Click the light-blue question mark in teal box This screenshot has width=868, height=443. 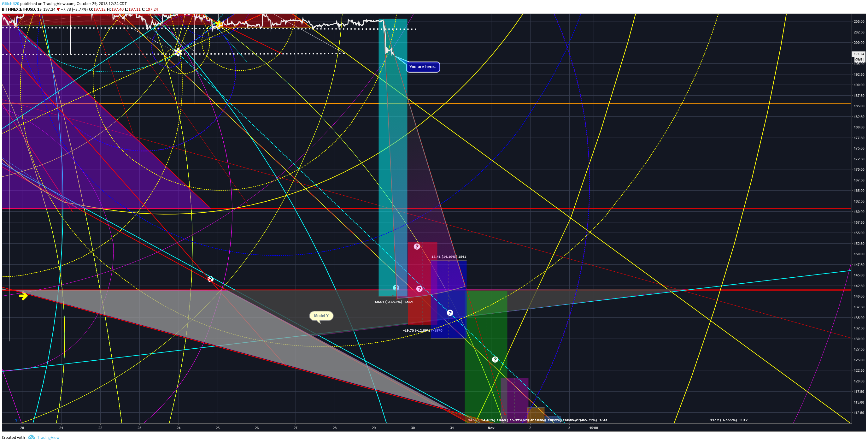click(x=396, y=287)
